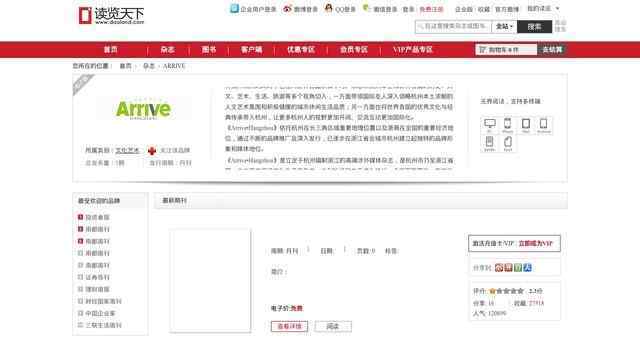Open 优惠专区 in the navigation bar
Image resolution: width=640 pixels, height=360 pixels.
point(301,50)
